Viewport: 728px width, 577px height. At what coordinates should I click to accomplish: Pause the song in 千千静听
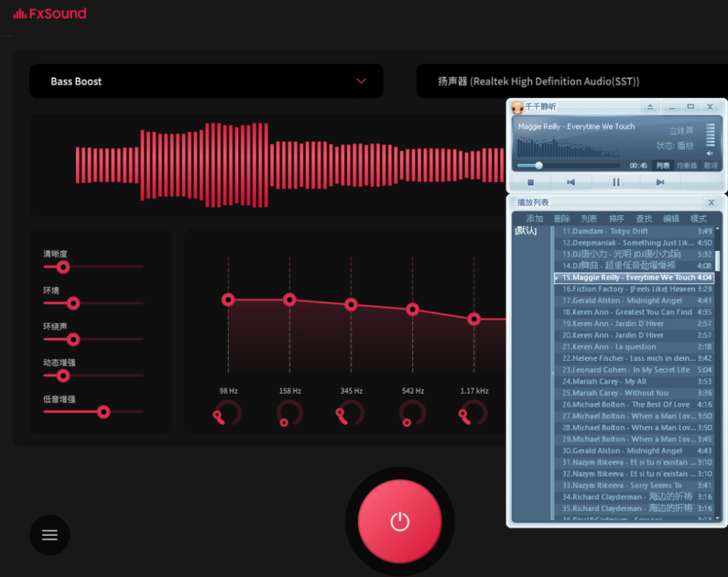616,183
